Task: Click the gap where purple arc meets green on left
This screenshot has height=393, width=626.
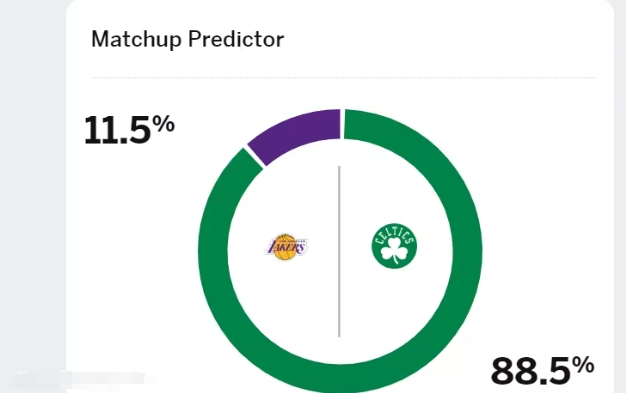Action: coord(254,158)
